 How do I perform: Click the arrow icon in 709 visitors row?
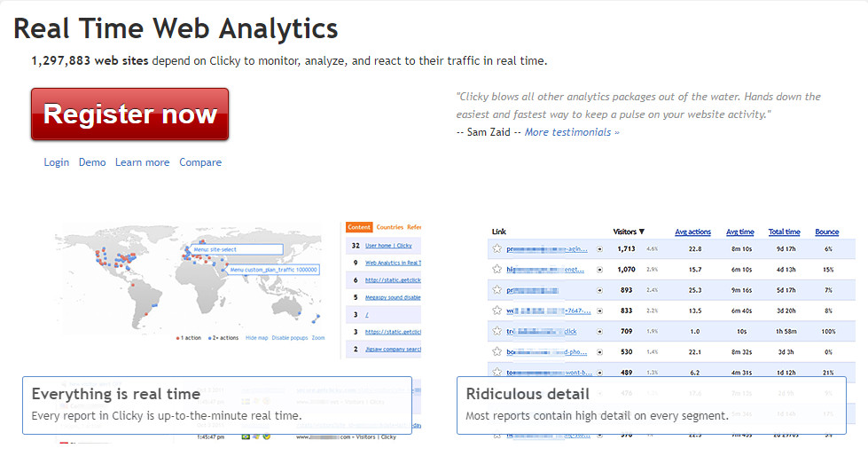[599, 332]
